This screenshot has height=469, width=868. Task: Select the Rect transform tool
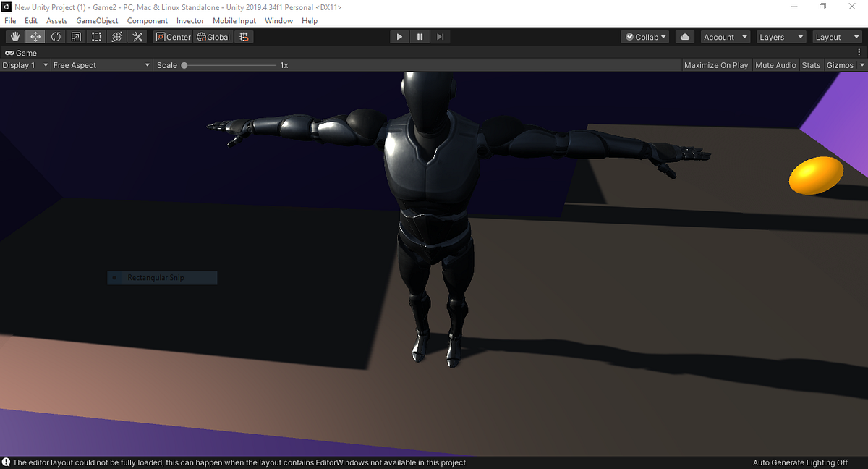tap(96, 36)
